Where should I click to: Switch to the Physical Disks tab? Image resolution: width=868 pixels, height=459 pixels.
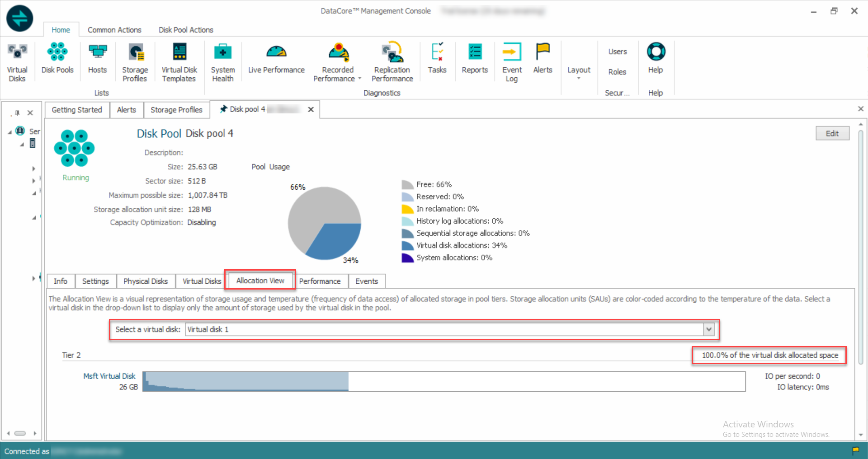coord(145,281)
